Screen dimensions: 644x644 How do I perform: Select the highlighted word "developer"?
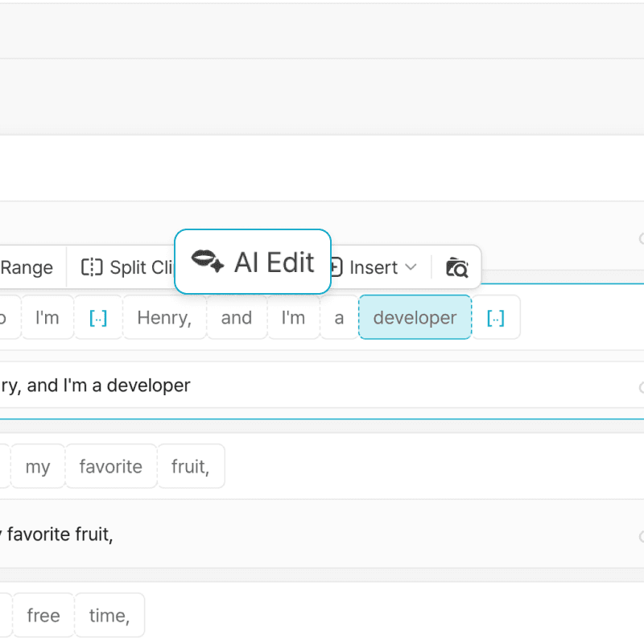[415, 318]
